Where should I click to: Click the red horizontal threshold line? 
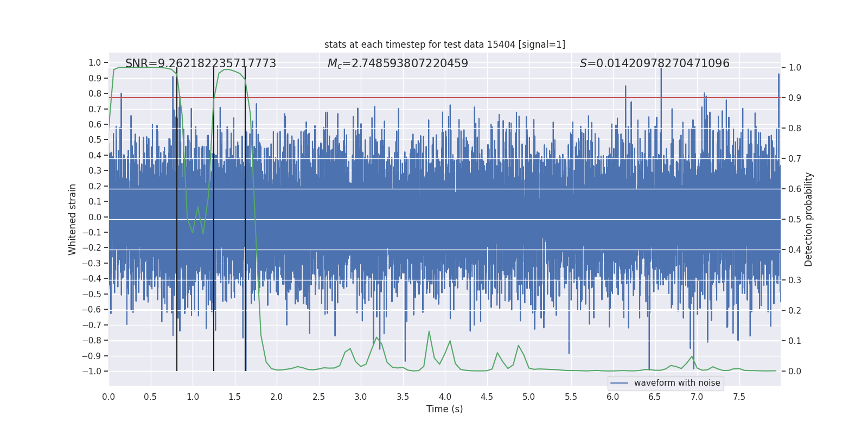pos(445,98)
